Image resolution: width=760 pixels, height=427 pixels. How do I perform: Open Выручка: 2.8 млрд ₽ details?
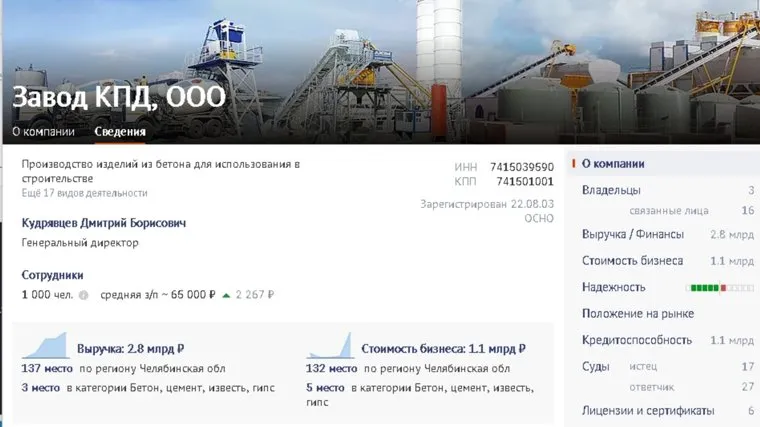click(130, 348)
